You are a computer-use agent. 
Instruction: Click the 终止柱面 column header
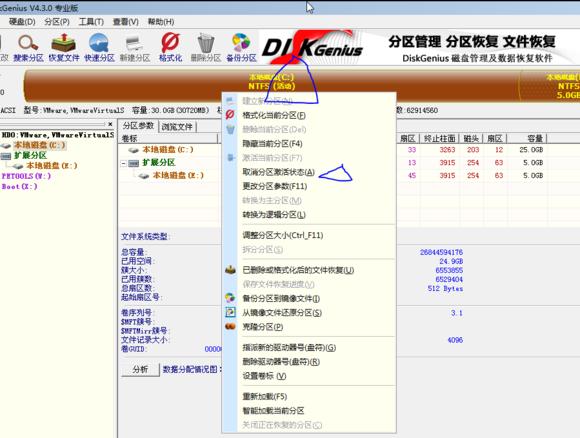[x=439, y=139]
